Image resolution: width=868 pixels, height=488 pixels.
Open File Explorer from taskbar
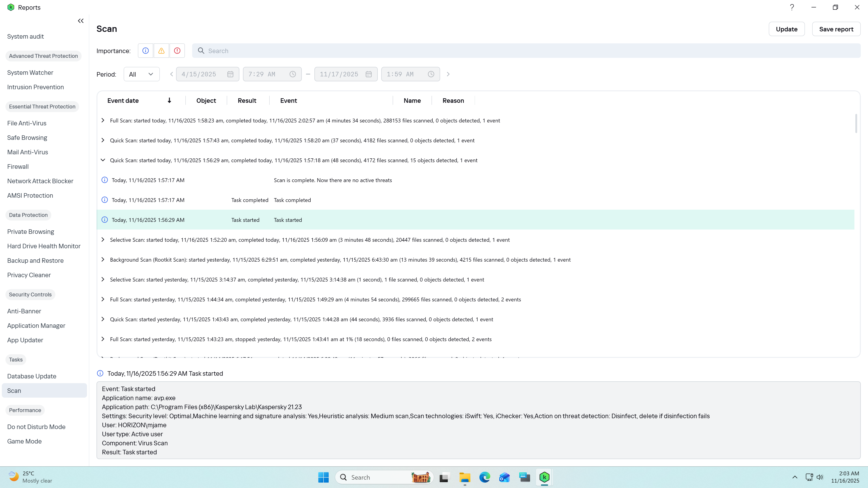click(465, 477)
